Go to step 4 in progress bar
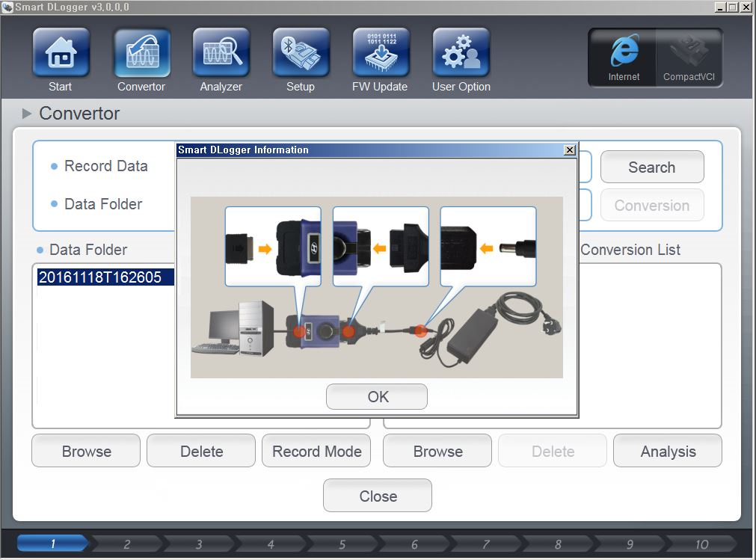 [270, 544]
